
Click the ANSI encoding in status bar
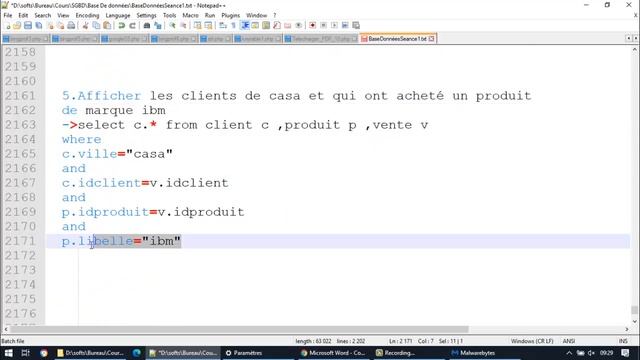pyautogui.click(x=569, y=341)
